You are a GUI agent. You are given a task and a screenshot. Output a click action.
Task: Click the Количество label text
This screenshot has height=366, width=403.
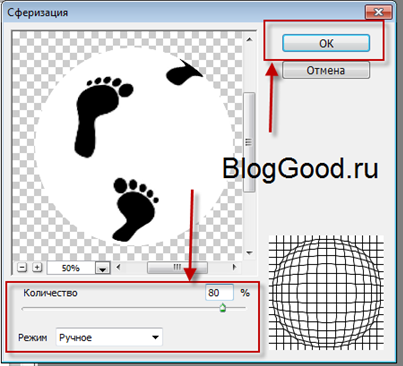50,293
